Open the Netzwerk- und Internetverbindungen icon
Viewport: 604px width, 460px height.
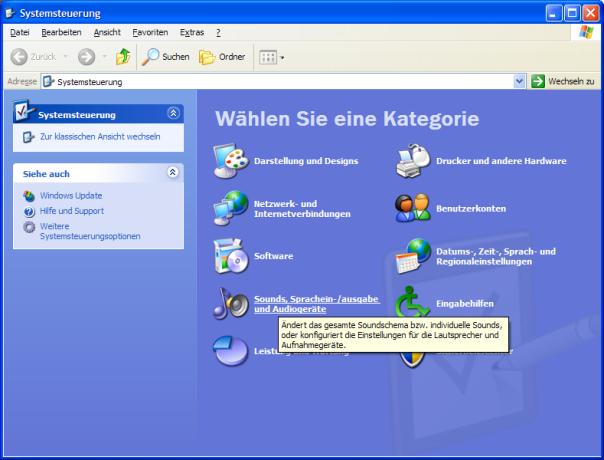(230, 208)
